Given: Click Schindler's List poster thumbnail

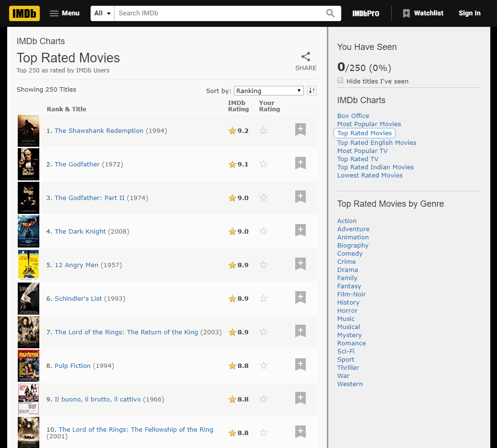Looking at the screenshot, I should click(x=29, y=298).
